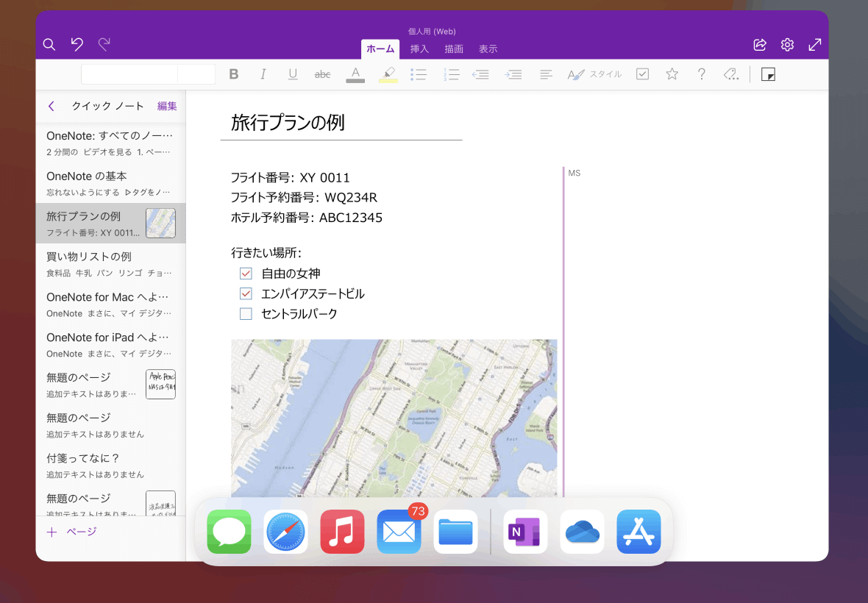Viewport: 868px width, 603px height.
Task: Add a to-do checkbox tag
Action: [642, 74]
